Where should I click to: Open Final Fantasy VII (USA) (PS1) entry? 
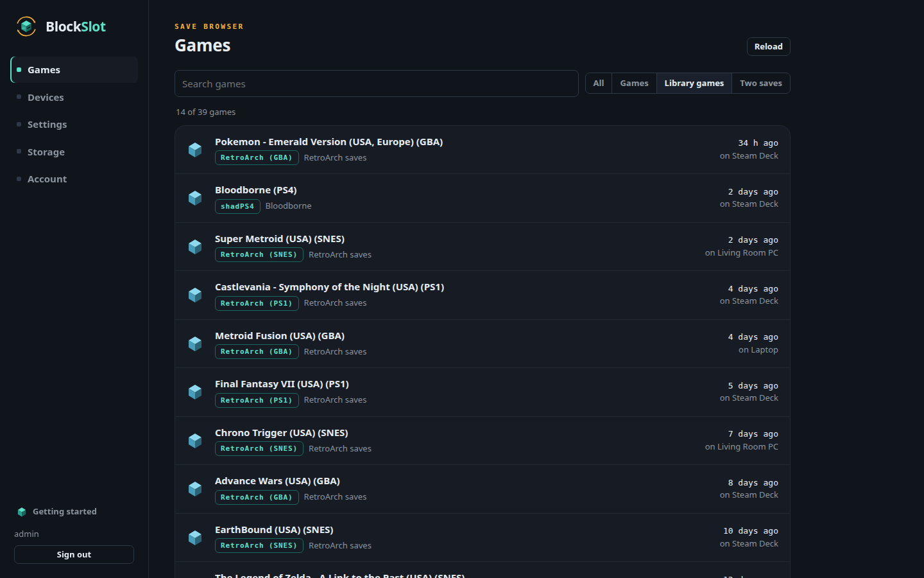click(x=483, y=392)
